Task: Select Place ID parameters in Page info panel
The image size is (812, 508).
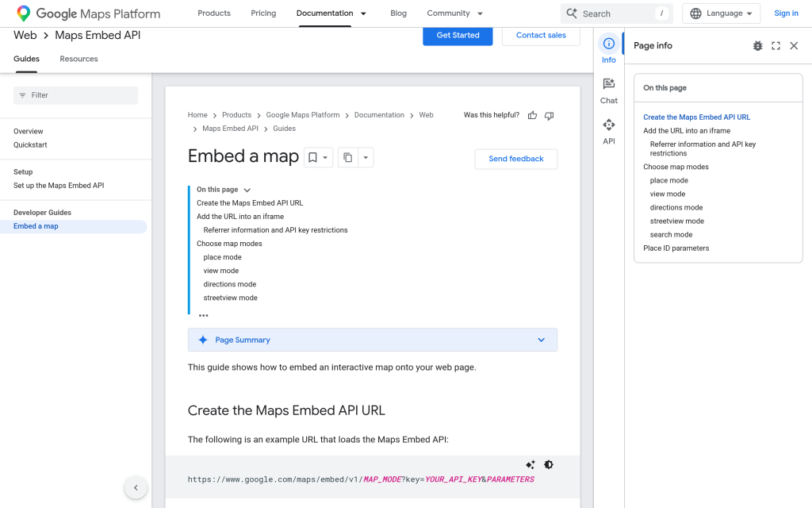Action: [x=676, y=248]
